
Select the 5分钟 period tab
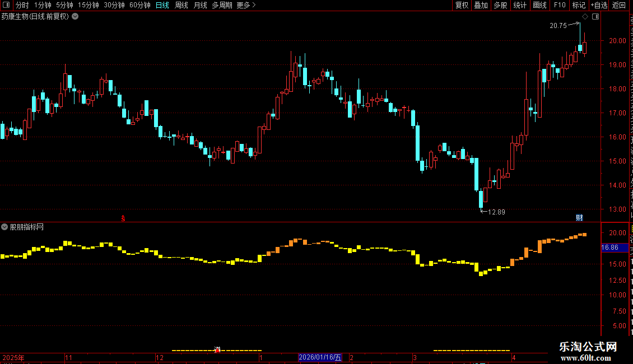click(64, 5)
